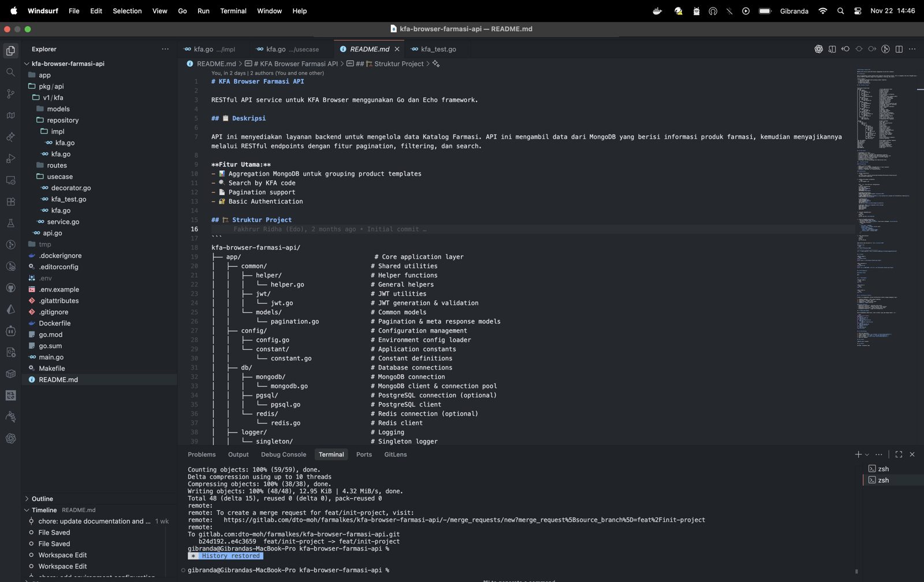This screenshot has height=582, width=924.
Task: Open the GitHub view in activity bar
Action: [x=10, y=288]
